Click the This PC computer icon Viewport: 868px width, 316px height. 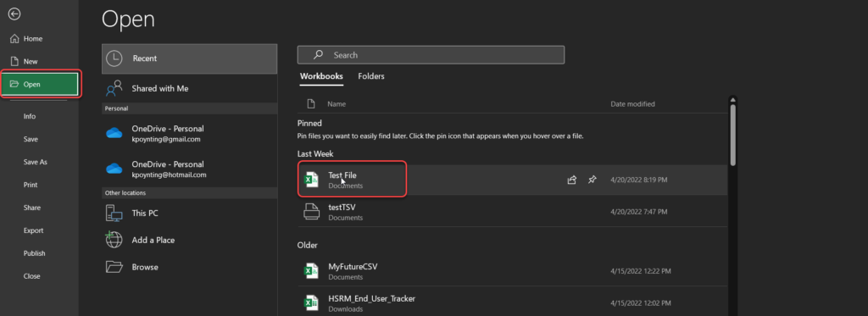[114, 213]
